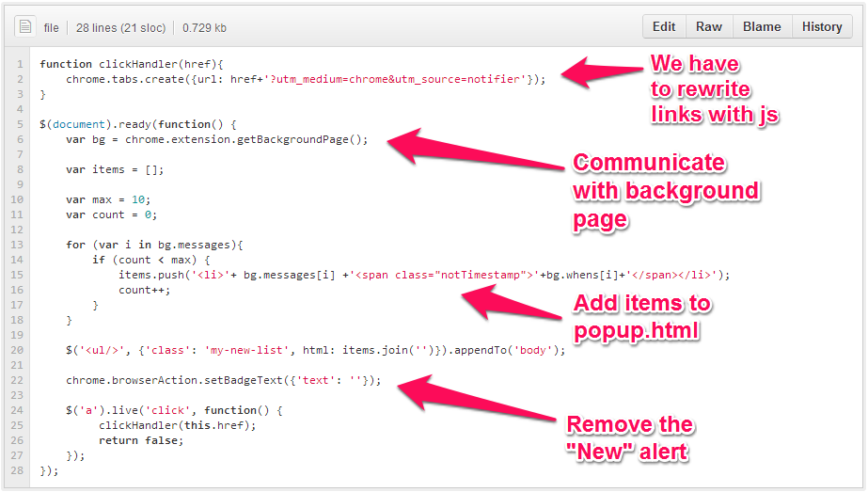Open the Blame view
This screenshot has height=492, width=868.
762,27
